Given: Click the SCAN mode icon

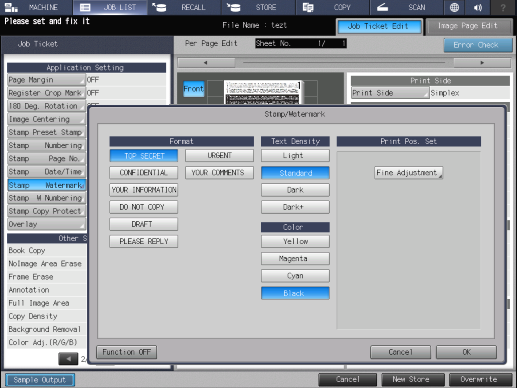Looking at the screenshot, I should click(x=382, y=7).
